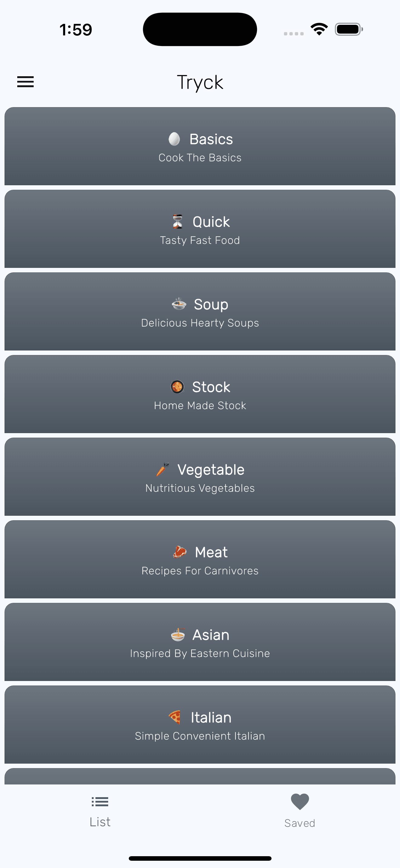Choose "Recipes For Carnivores" subtitle
This screenshot has height=868, width=400.
[200, 571]
